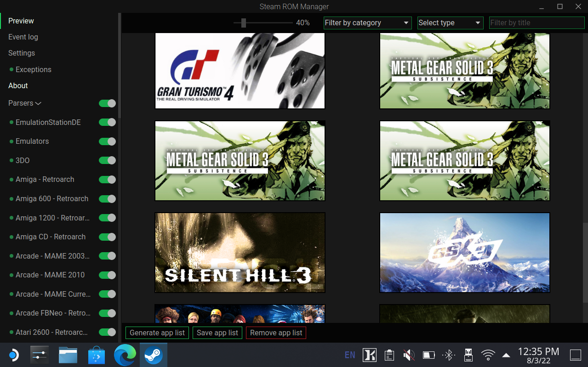Toggle the Emulators parser switch

107,141
